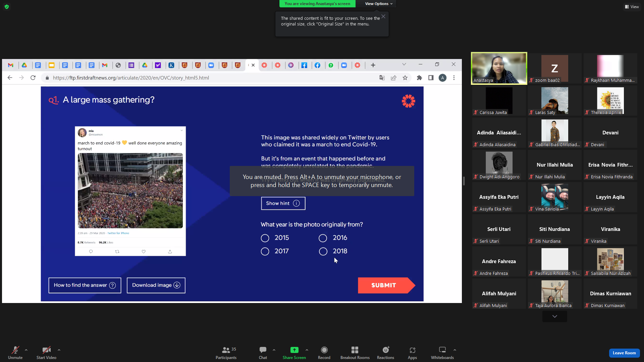The image size is (644, 362).
Task: Start recording with the Record button
Action: coord(324,353)
